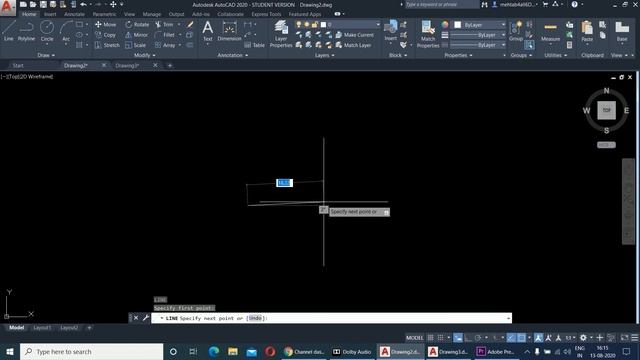Click MODEL space button in status bar

pyautogui.click(x=414, y=338)
